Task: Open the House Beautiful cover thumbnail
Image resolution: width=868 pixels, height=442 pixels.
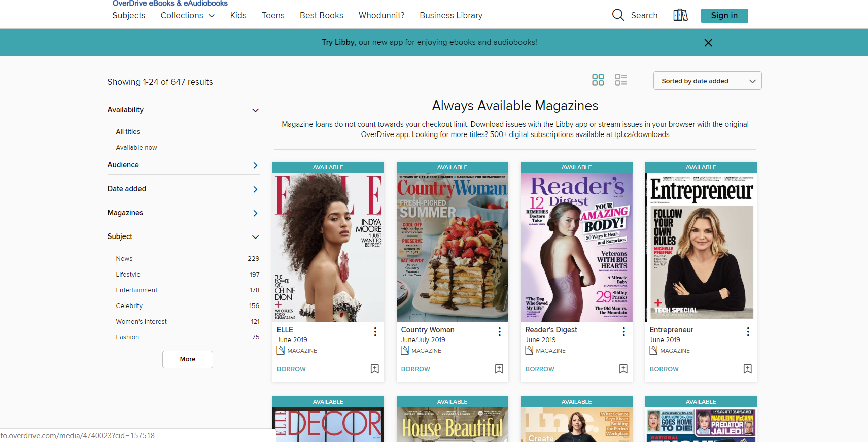Action: click(x=453, y=425)
